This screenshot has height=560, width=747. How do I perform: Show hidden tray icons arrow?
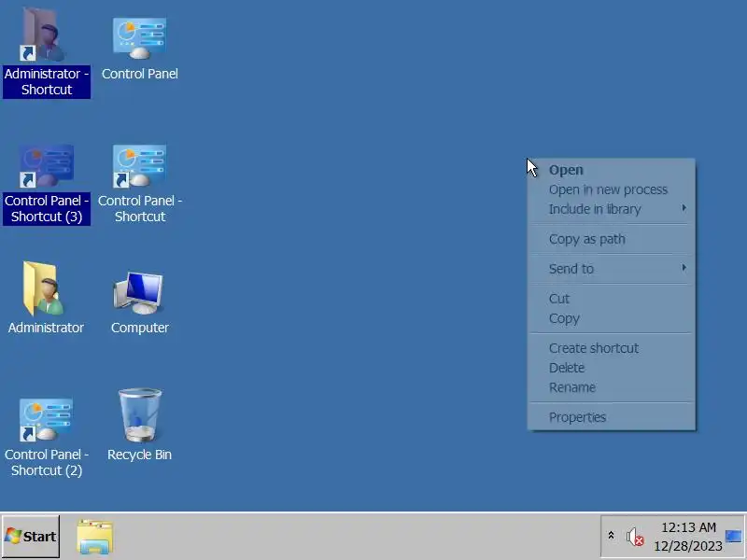click(x=611, y=536)
